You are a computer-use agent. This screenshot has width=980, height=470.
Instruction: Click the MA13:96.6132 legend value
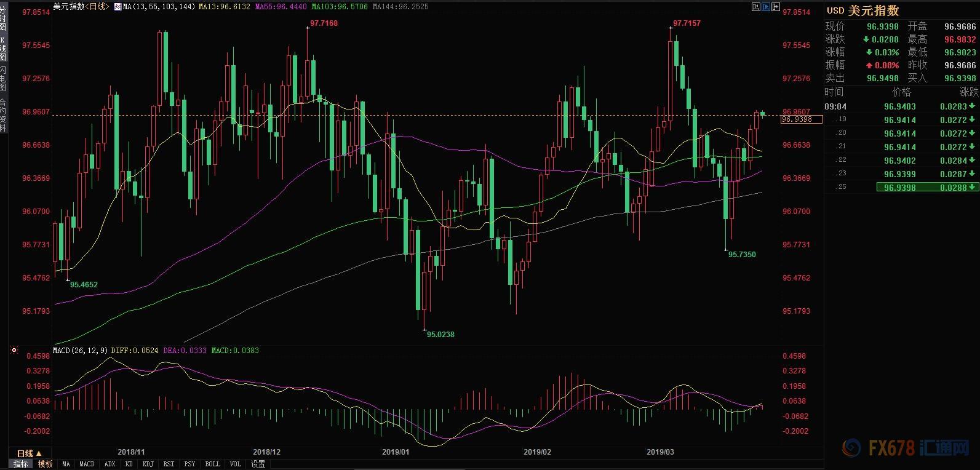(x=225, y=7)
